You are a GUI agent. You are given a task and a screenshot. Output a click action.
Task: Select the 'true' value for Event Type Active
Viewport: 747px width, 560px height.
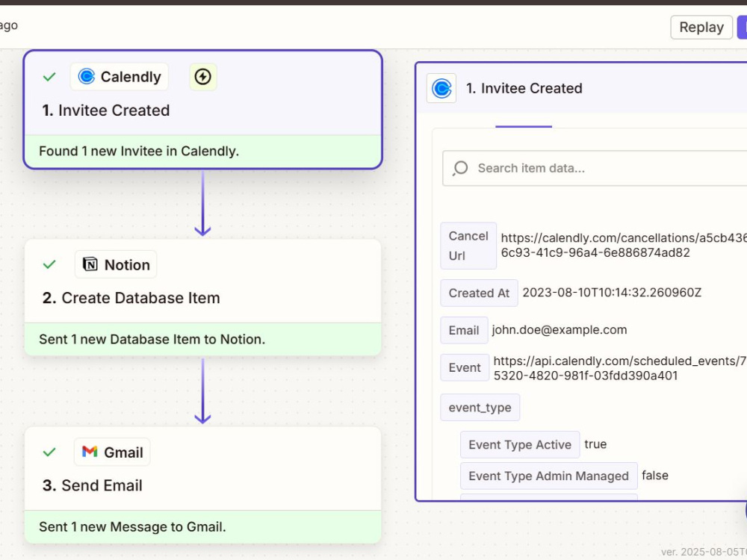pyautogui.click(x=595, y=444)
